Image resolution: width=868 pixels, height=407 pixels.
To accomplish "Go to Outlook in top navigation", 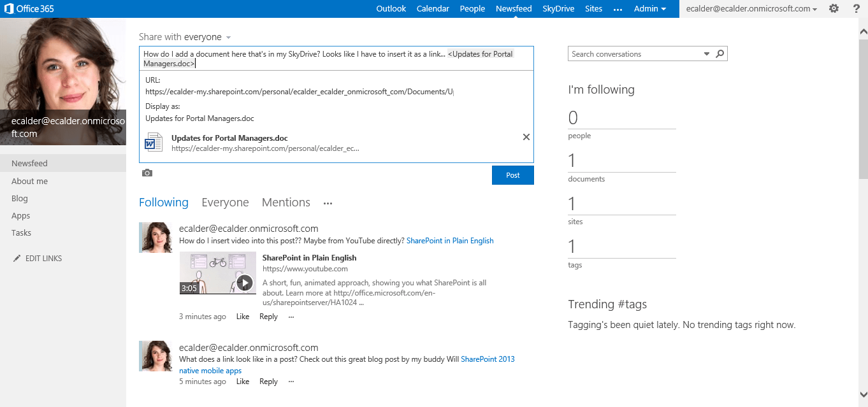I will click(x=391, y=8).
